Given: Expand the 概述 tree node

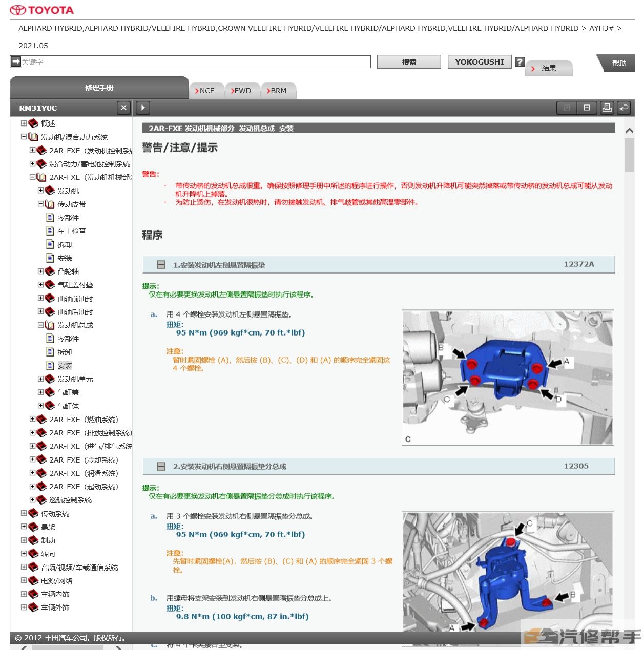Looking at the screenshot, I should point(24,123).
